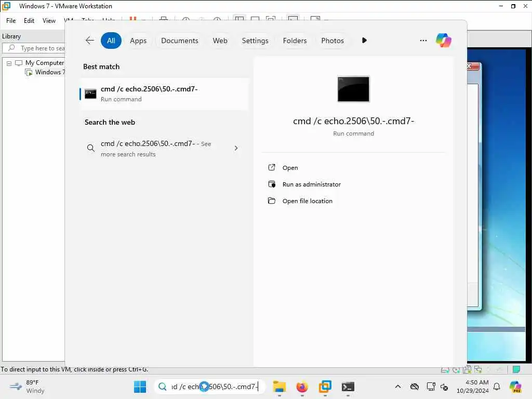
Task: Go back with the search panel arrow
Action: click(x=89, y=41)
